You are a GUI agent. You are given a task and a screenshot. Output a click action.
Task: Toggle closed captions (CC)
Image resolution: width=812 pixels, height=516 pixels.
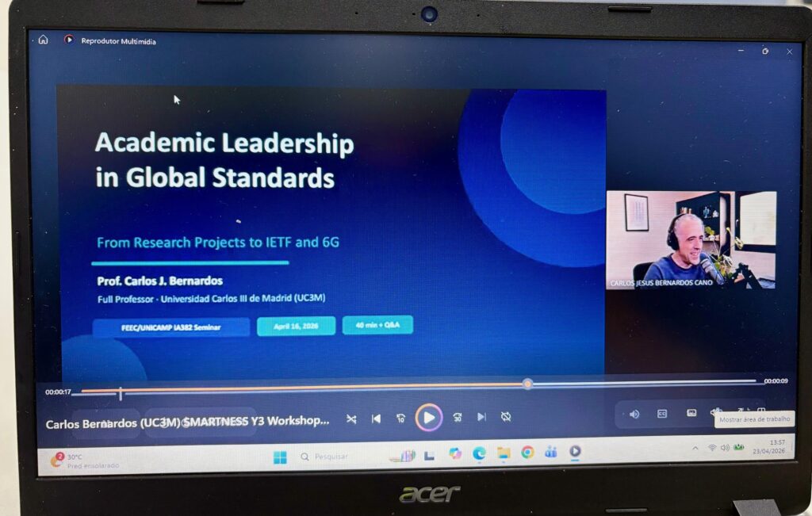(x=662, y=414)
